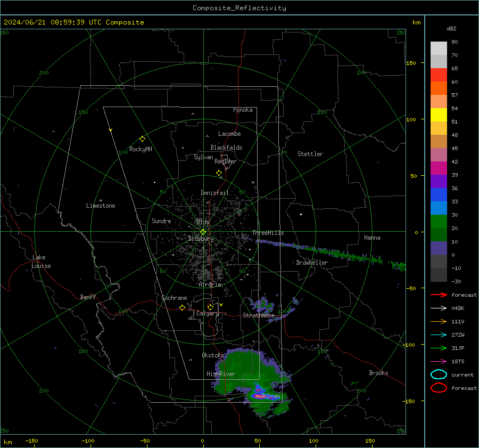Viewport: 479px width, 448px height.
Task: Click the Strathmore town label
Action: click(259, 315)
